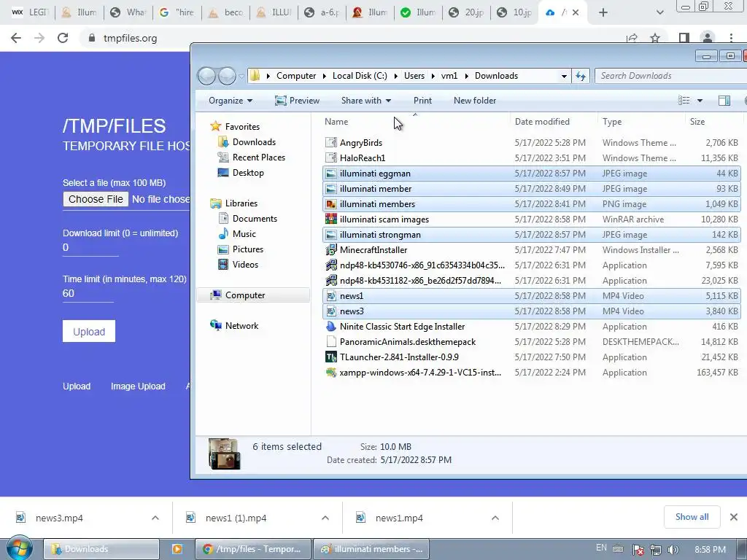Click the Download limit input field

tap(90, 248)
